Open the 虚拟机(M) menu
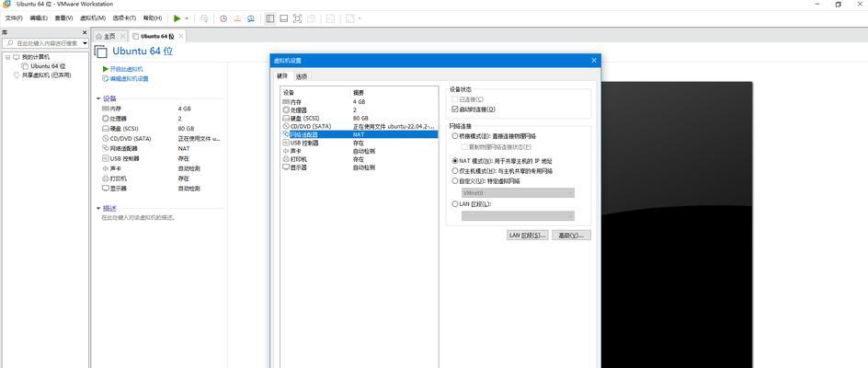 click(93, 18)
